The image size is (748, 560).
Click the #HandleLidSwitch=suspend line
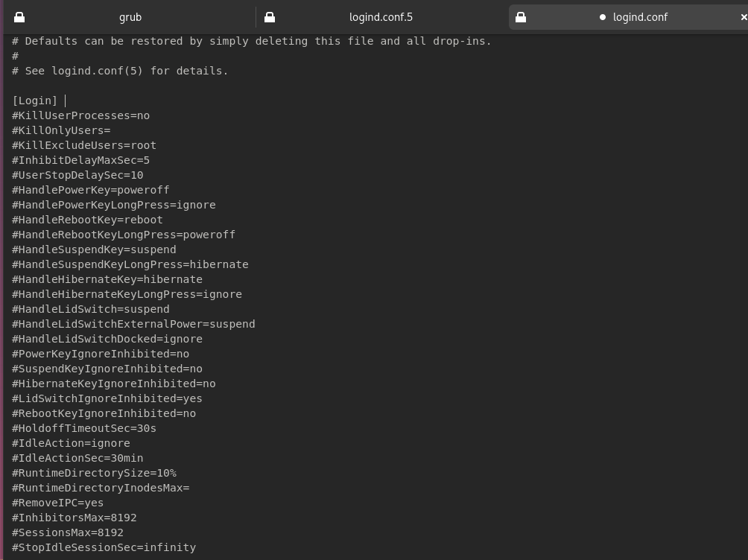[x=90, y=309]
